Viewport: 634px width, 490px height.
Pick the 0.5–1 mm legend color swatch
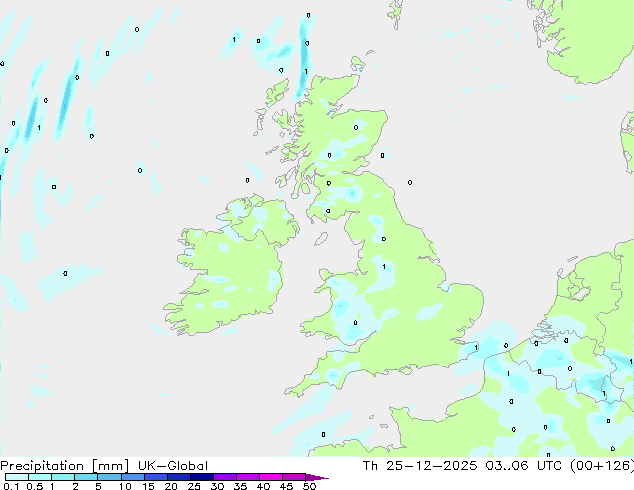(x=40, y=477)
